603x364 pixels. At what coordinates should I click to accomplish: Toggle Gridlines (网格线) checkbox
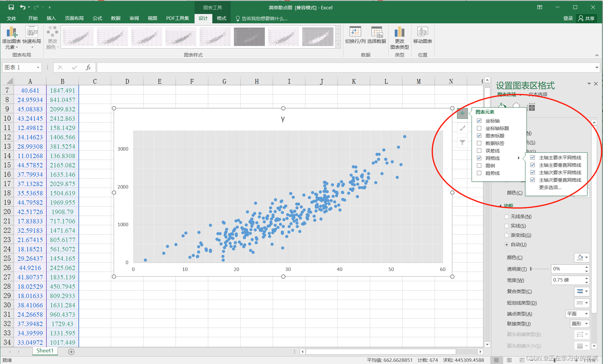[479, 158]
